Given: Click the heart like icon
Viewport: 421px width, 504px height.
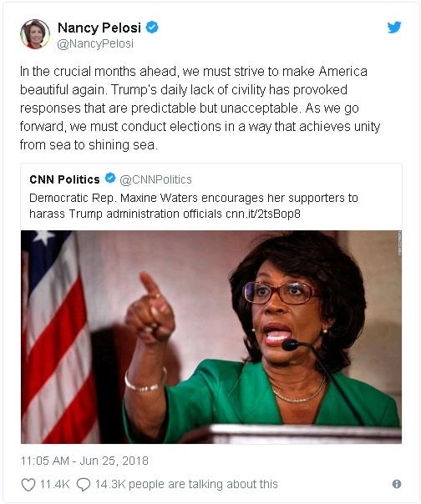Looking at the screenshot, I should pyautogui.click(x=28, y=485).
